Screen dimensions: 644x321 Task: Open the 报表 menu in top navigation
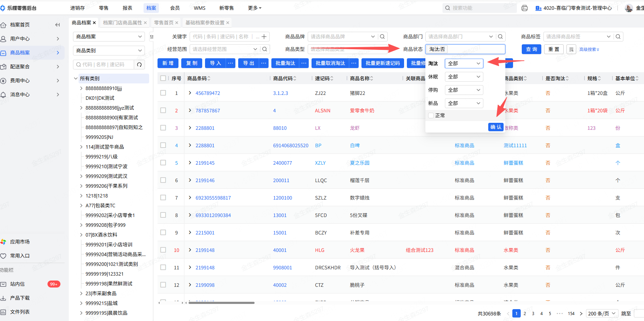tap(127, 8)
